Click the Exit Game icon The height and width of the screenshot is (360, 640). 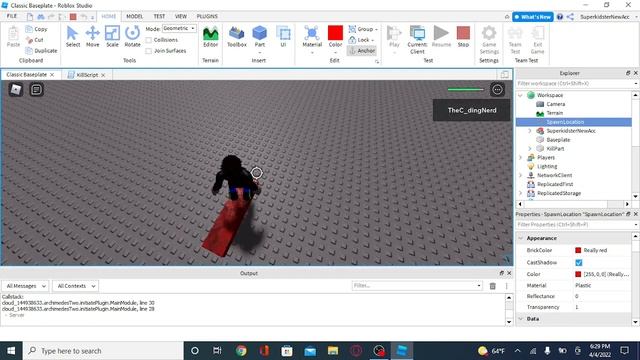(x=538, y=40)
